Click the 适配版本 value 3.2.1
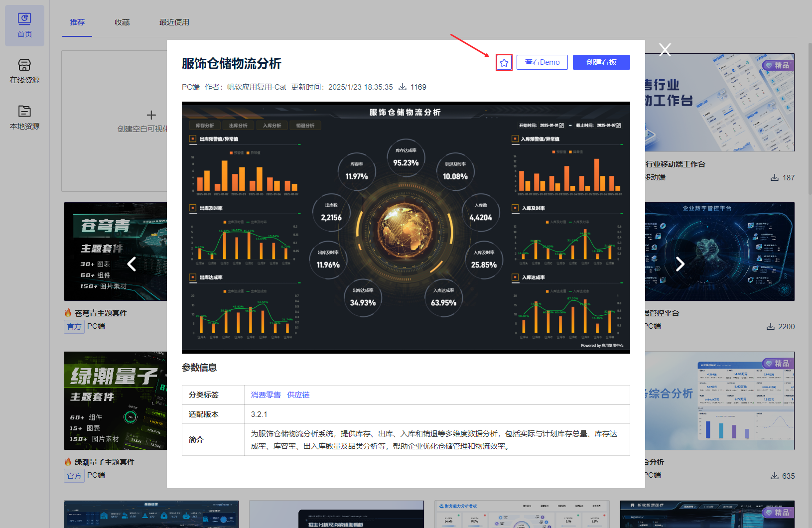This screenshot has width=812, height=528. [x=259, y=414]
